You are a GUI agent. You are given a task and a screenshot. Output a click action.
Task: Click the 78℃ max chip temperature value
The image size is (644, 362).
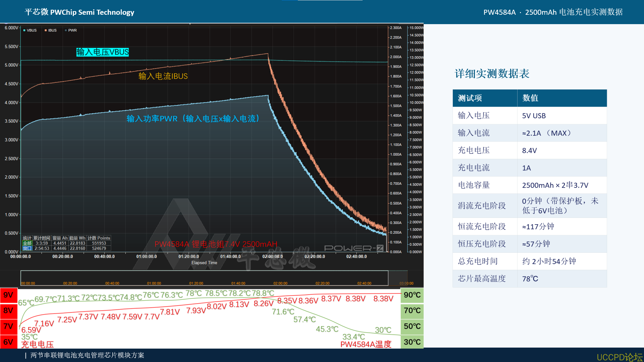coord(530,279)
